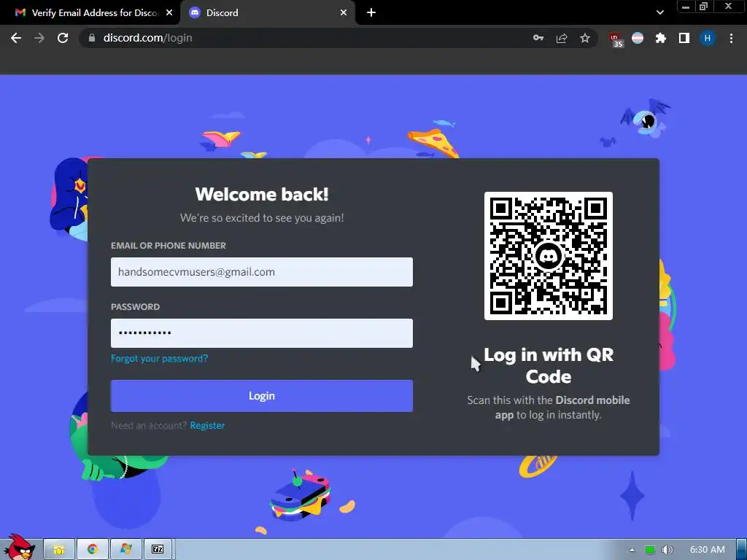Click the Show Desktop strip
The image size is (747, 560).
742,550
